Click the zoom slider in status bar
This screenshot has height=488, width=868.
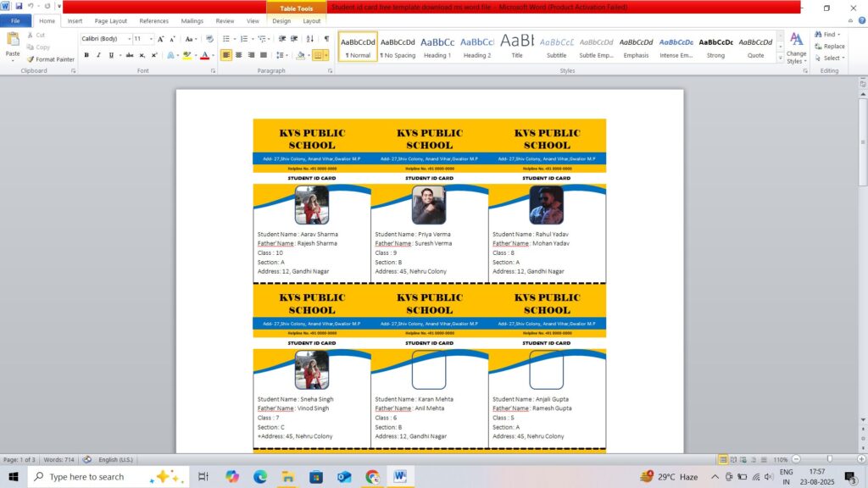828,459
